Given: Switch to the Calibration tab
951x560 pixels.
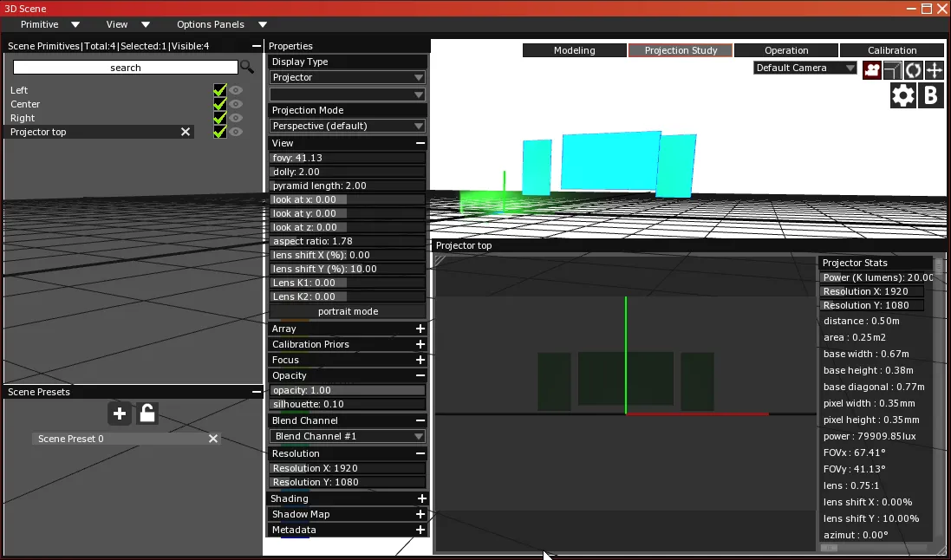Looking at the screenshot, I should 891,50.
